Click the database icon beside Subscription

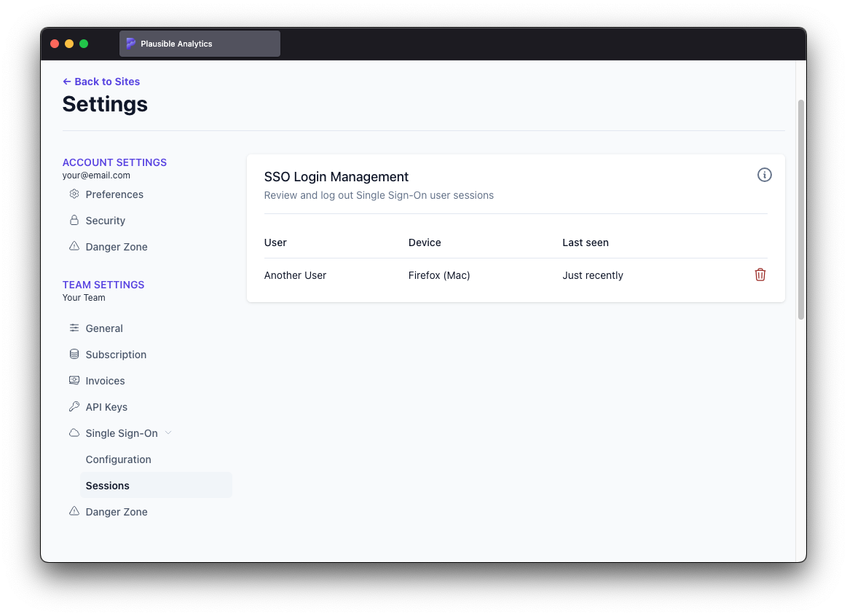(74, 355)
